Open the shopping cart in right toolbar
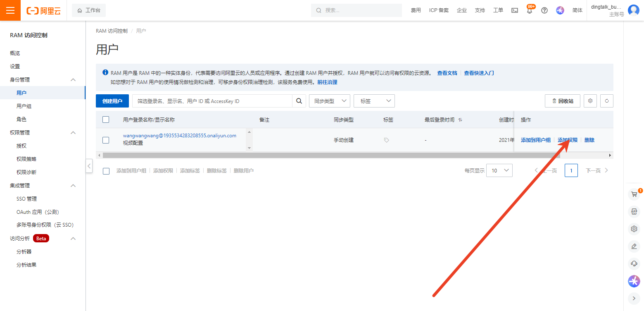Viewport: 644px width, 311px height. tap(634, 194)
